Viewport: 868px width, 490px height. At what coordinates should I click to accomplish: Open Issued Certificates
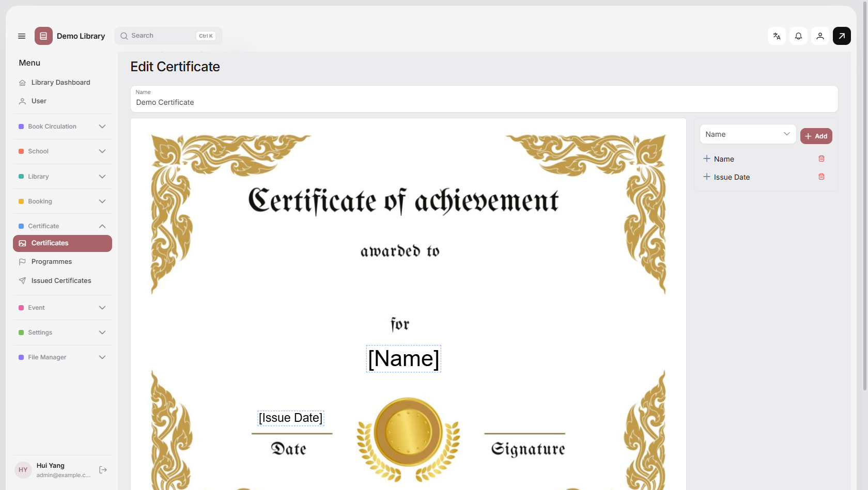pos(62,281)
